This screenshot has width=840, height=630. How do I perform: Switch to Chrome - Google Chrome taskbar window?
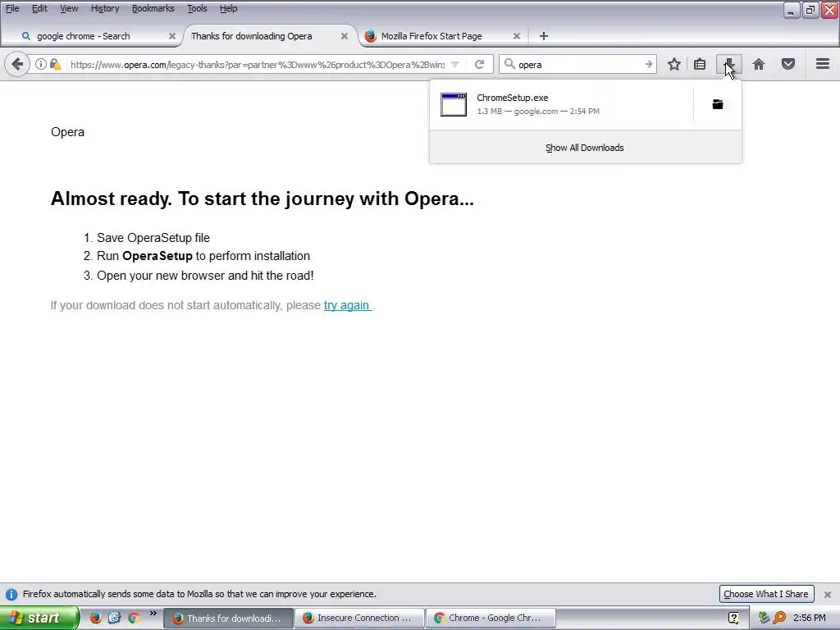[491, 618]
